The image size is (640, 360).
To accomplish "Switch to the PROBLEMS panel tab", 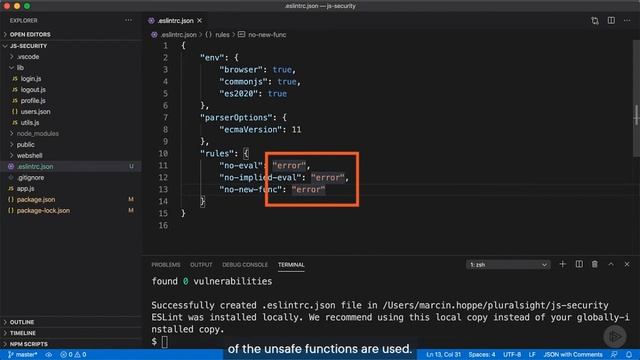I will point(166,265).
